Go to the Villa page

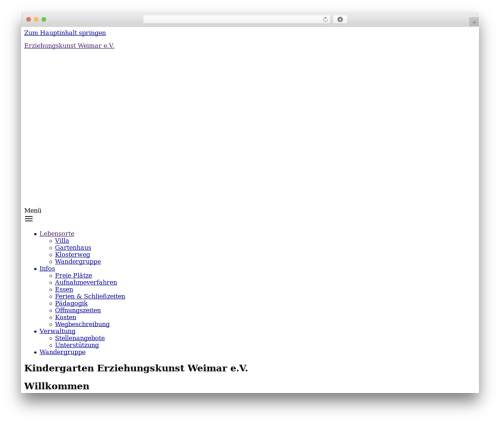point(62,241)
